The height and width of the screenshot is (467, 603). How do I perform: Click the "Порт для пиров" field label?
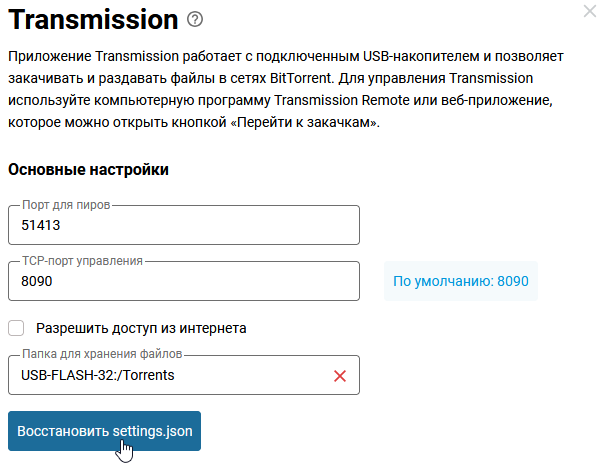point(65,205)
